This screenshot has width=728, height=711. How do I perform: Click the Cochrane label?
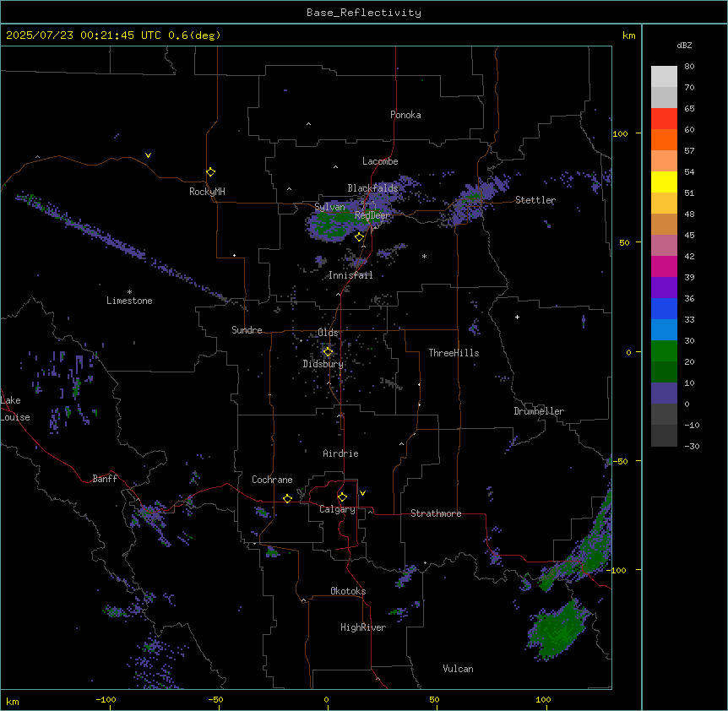click(272, 480)
